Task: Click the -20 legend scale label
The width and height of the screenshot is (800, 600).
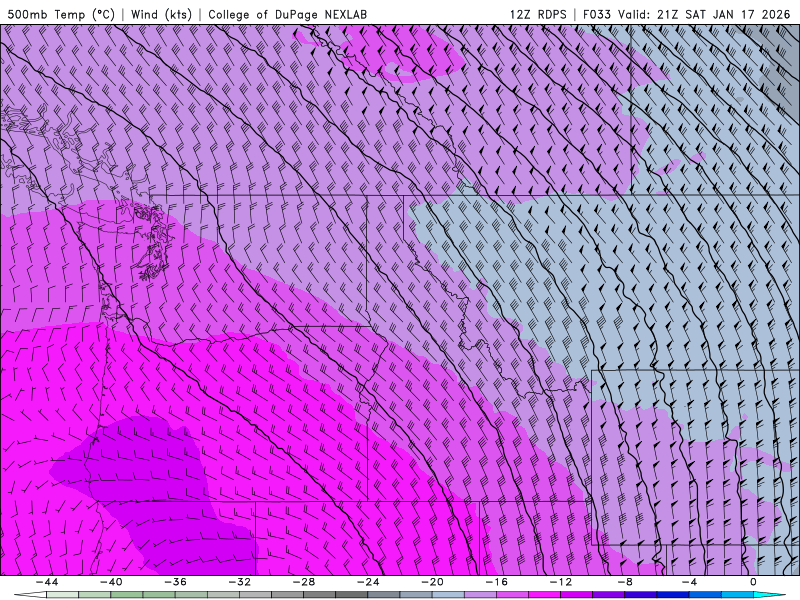Action: [x=432, y=582]
